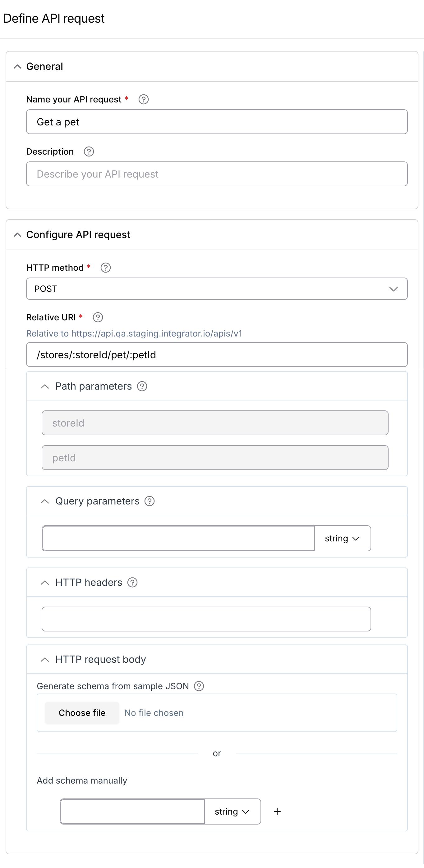The image size is (424, 868).
Task: Collapse the Configure API request section
Action: coord(17,234)
